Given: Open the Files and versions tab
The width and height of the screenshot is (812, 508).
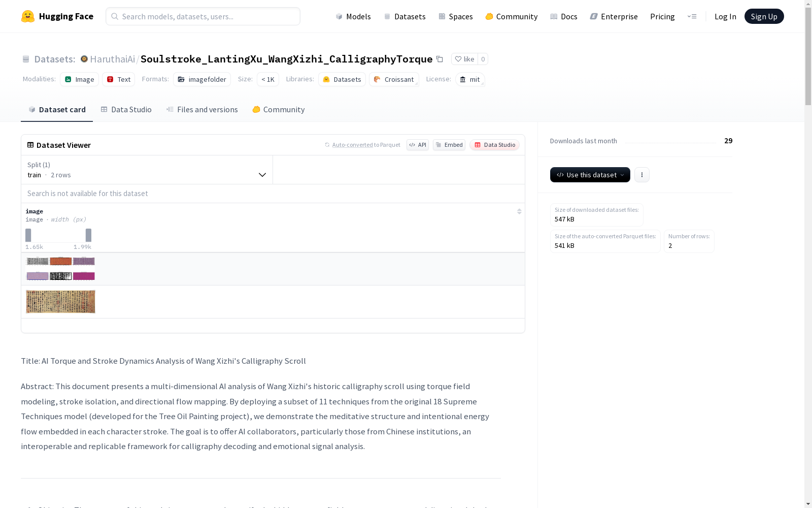Looking at the screenshot, I should (202, 110).
